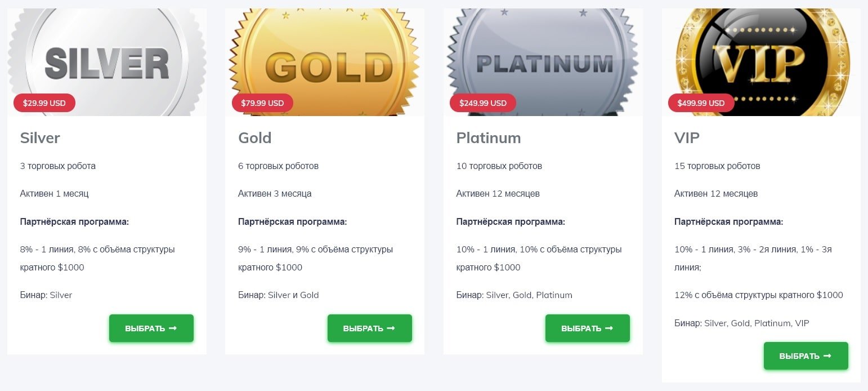Choose the Platinum plan with ВЫБРАТЬ button
The width and height of the screenshot is (868, 391).
coord(588,328)
